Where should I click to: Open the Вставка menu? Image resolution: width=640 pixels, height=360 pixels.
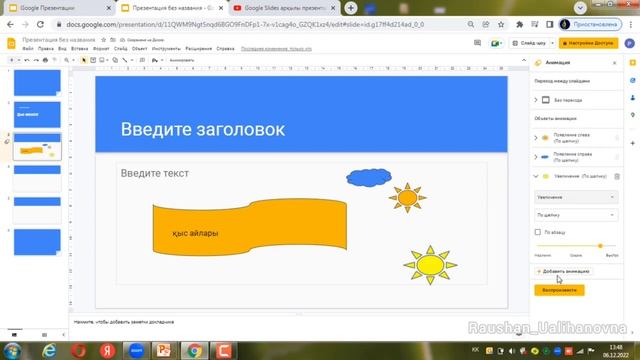tap(80, 49)
